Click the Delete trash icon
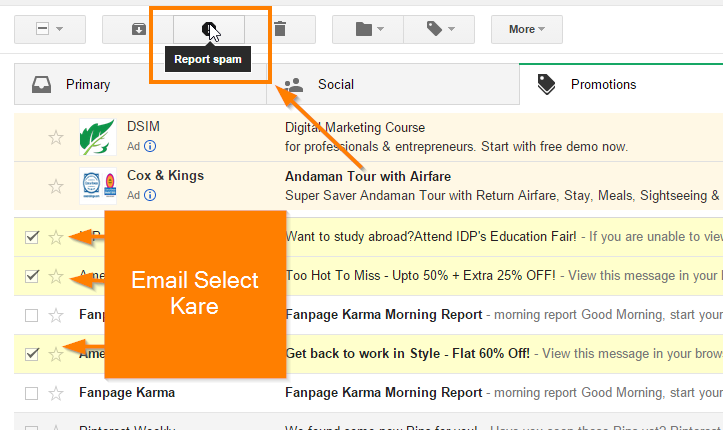Image resolution: width=723 pixels, height=430 pixels. (x=280, y=29)
